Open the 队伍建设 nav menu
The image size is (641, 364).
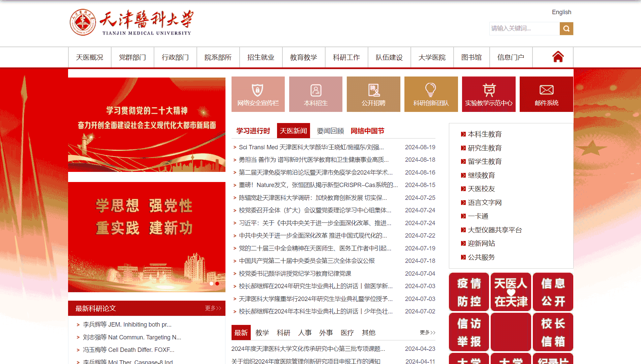389,57
